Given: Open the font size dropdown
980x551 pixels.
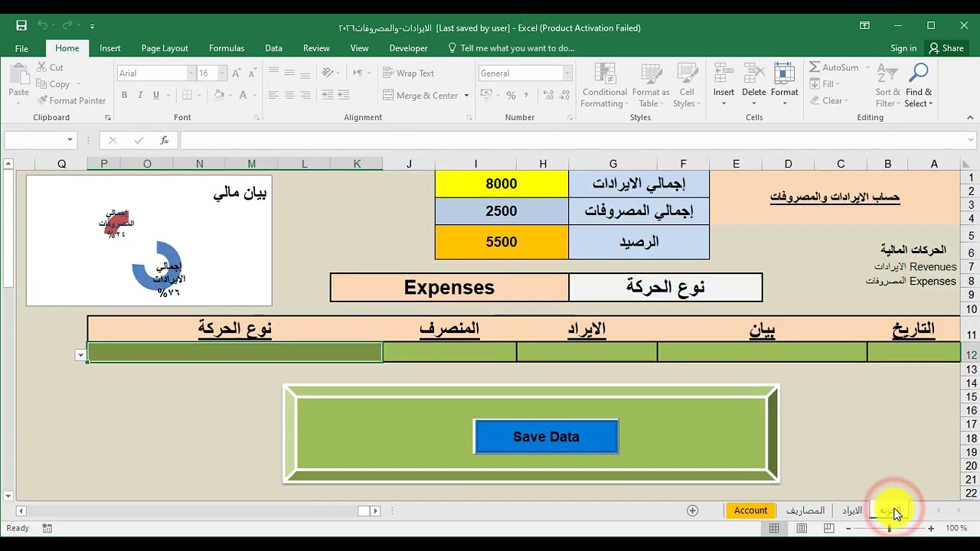Looking at the screenshot, I should coord(222,73).
